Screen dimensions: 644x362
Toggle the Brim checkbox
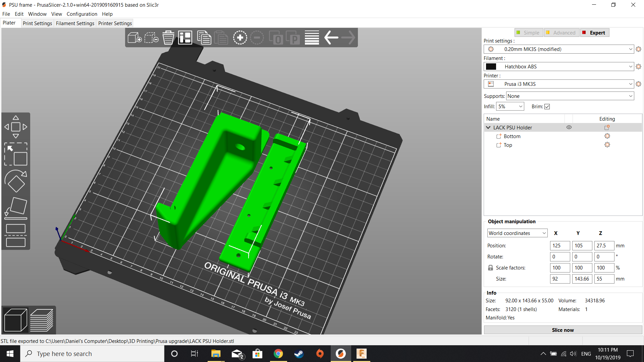click(x=547, y=107)
